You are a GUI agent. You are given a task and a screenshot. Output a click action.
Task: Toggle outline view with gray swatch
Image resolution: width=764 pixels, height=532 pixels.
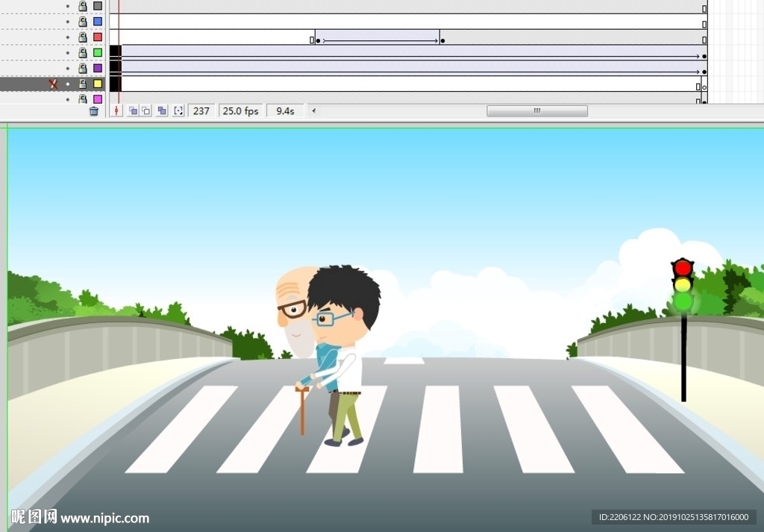pyautogui.click(x=98, y=6)
